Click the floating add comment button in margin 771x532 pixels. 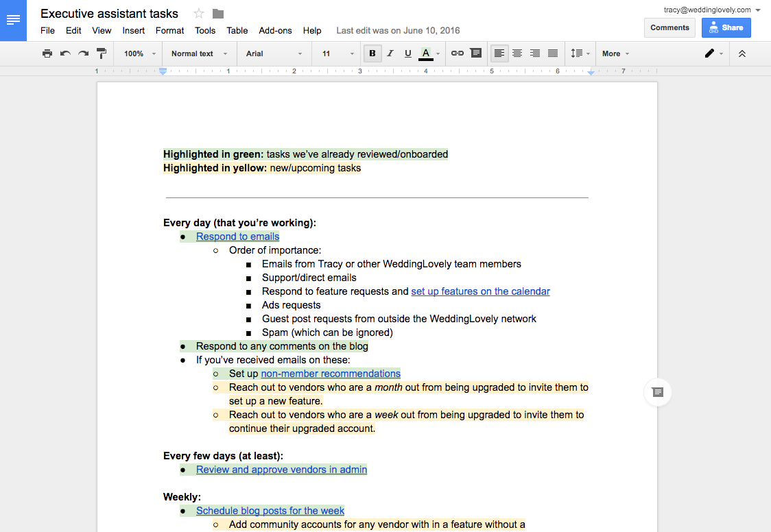(x=657, y=392)
